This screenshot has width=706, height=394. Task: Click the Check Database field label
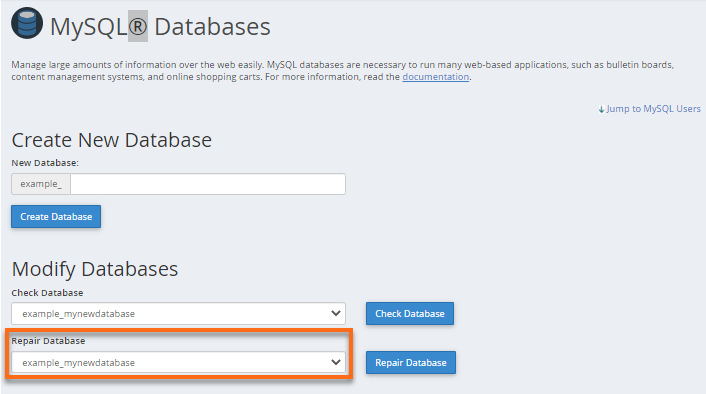click(x=47, y=293)
